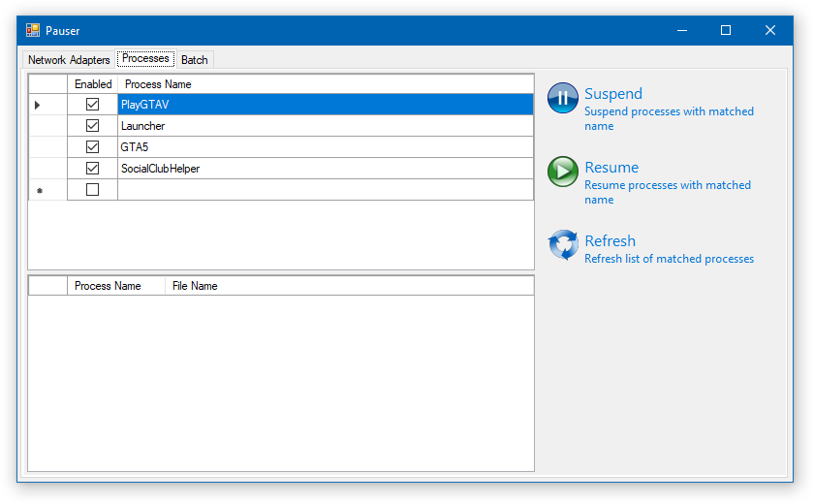Click the Resume link text

pyautogui.click(x=611, y=167)
